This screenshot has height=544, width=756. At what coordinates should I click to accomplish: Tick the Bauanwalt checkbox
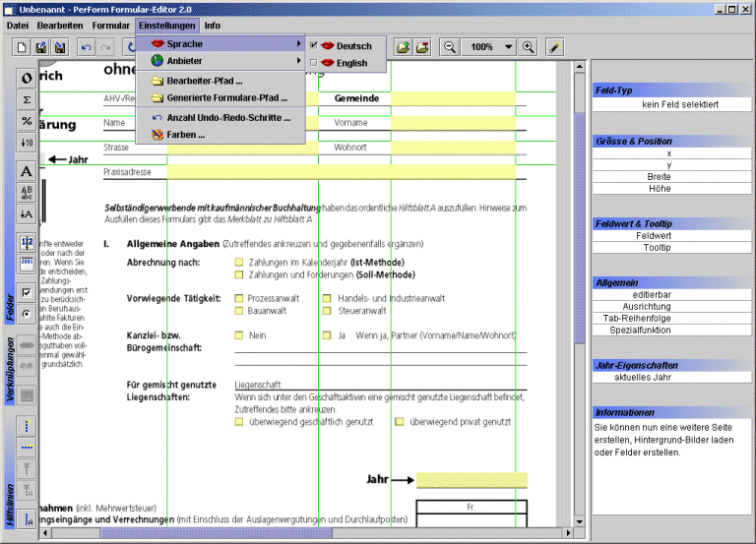click(238, 311)
